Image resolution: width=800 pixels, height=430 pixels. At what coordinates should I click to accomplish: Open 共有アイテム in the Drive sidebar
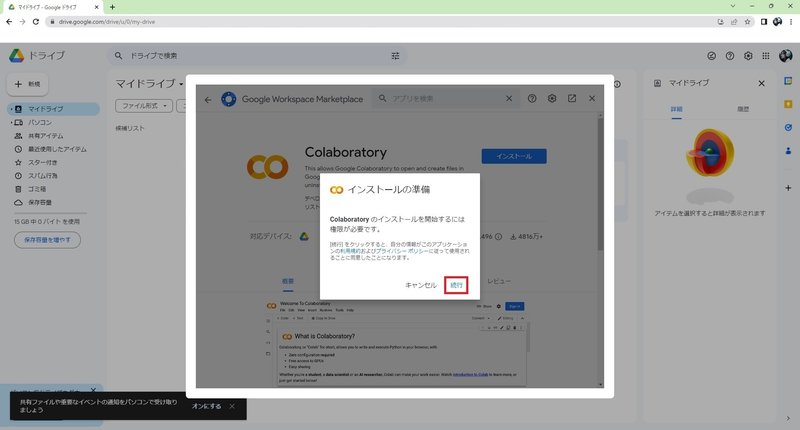coord(45,136)
